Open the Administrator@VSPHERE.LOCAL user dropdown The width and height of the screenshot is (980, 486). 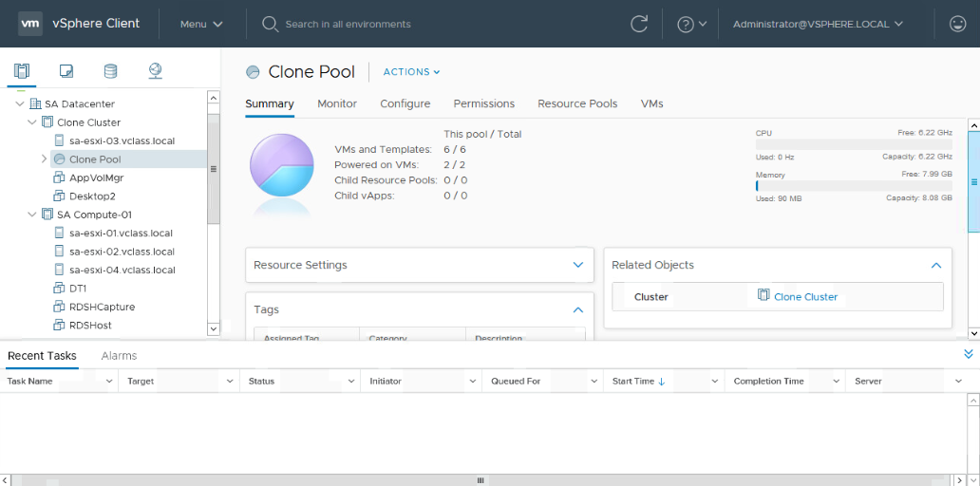pyautogui.click(x=818, y=24)
